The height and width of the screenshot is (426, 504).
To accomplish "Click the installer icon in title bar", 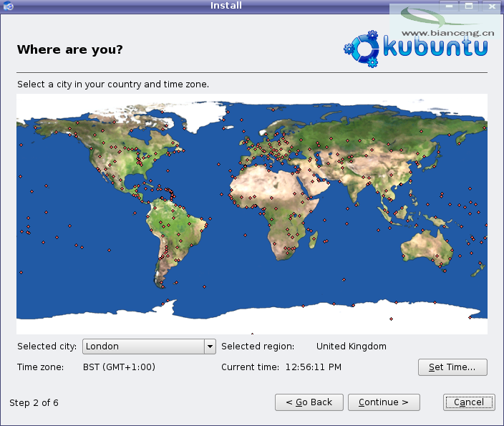I will point(8,6).
